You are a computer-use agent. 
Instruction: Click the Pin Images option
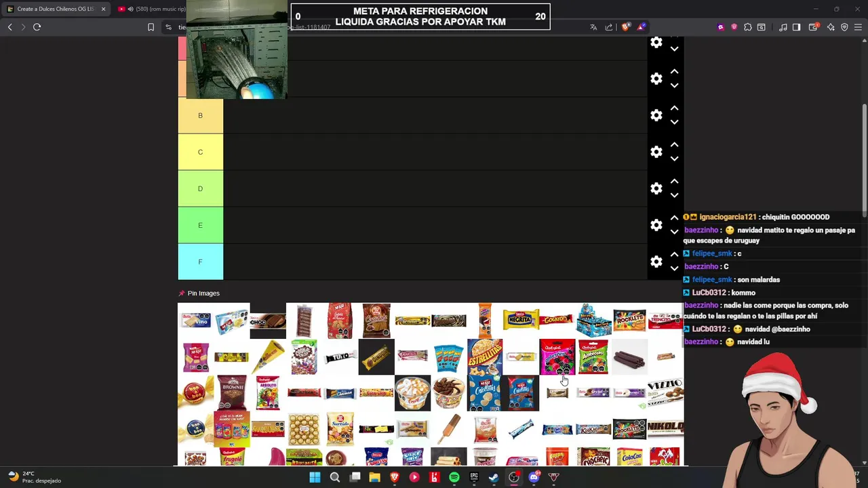[x=199, y=293]
